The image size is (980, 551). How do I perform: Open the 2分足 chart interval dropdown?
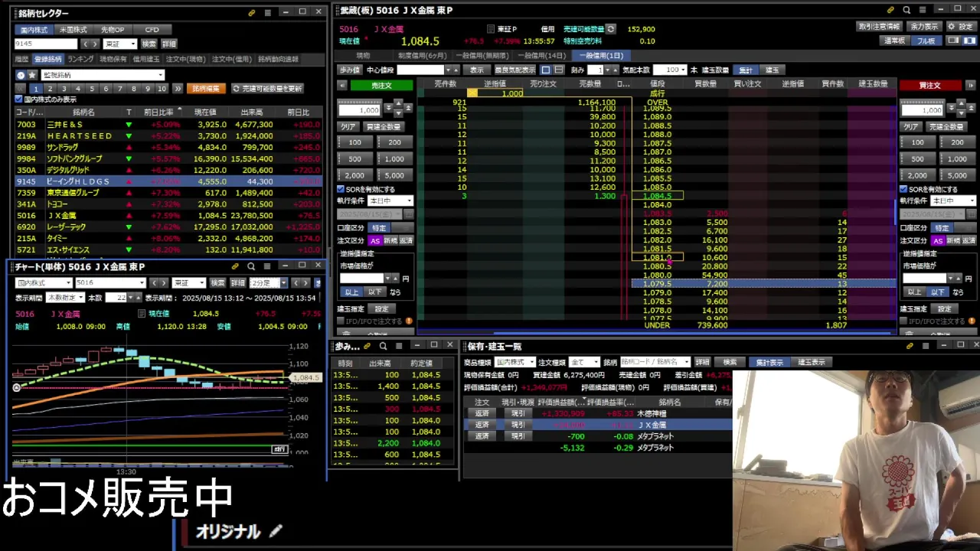pos(269,282)
